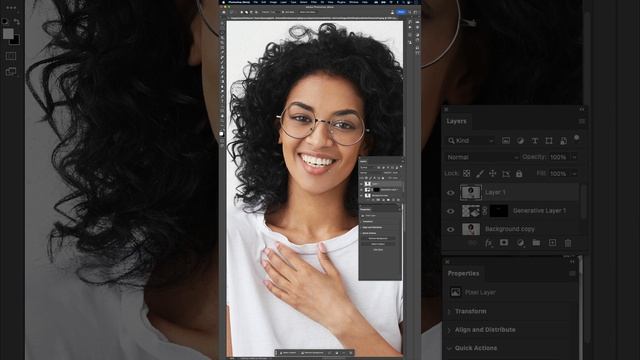Image resolution: width=640 pixels, height=360 pixels.
Task: Open the Opacity slider dropdown arrow
Action: point(574,157)
